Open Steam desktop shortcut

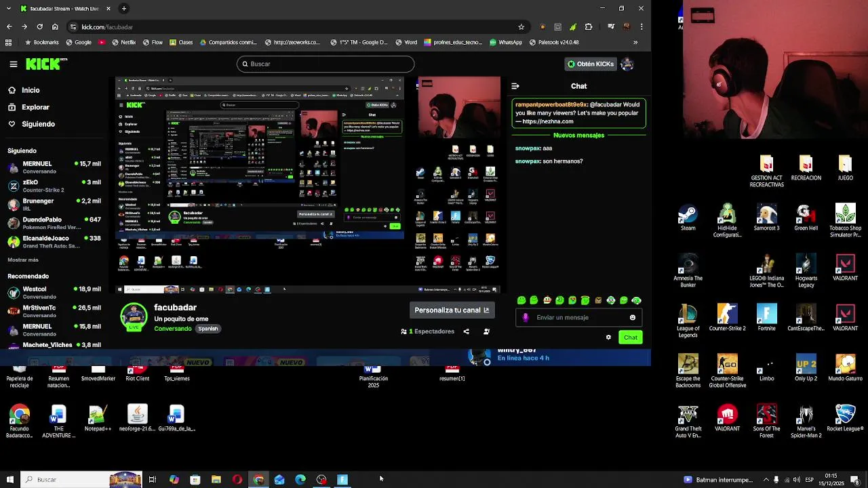688,218
